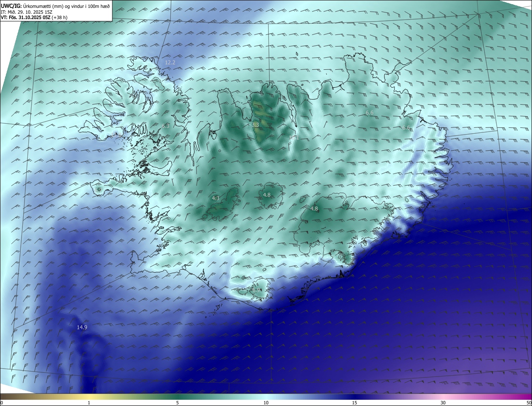
Task: Pick the dark navy colorbar segment above tick 15
Action: [x=355, y=396]
